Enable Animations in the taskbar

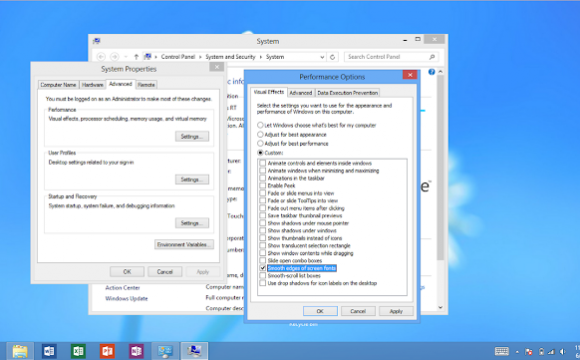[263, 178]
